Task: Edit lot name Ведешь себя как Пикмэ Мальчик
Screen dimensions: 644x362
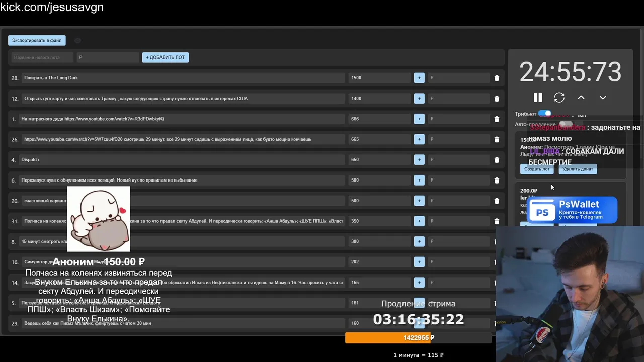Action: coord(183,323)
